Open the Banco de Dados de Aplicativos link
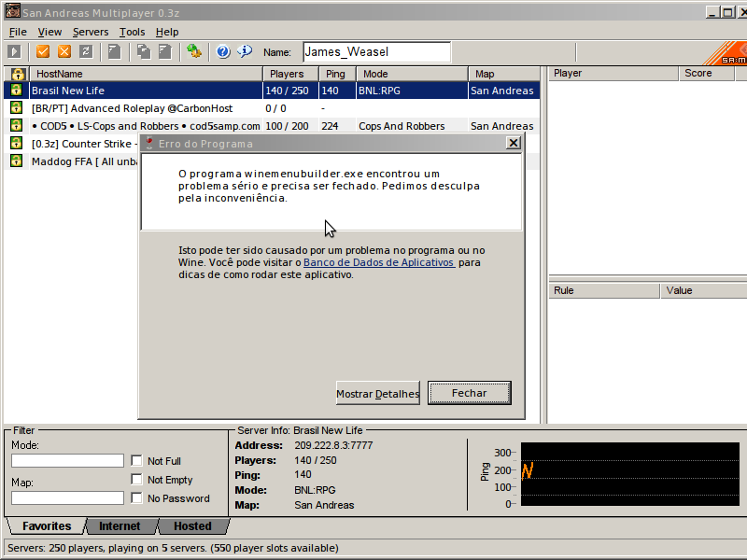This screenshot has width=747, height=560. click(x=379, y=262)
